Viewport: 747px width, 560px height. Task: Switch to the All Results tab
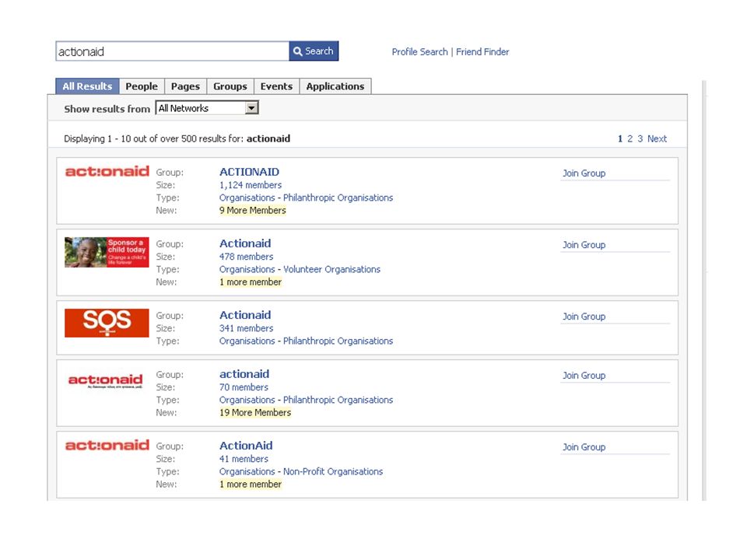click(87, 86)
